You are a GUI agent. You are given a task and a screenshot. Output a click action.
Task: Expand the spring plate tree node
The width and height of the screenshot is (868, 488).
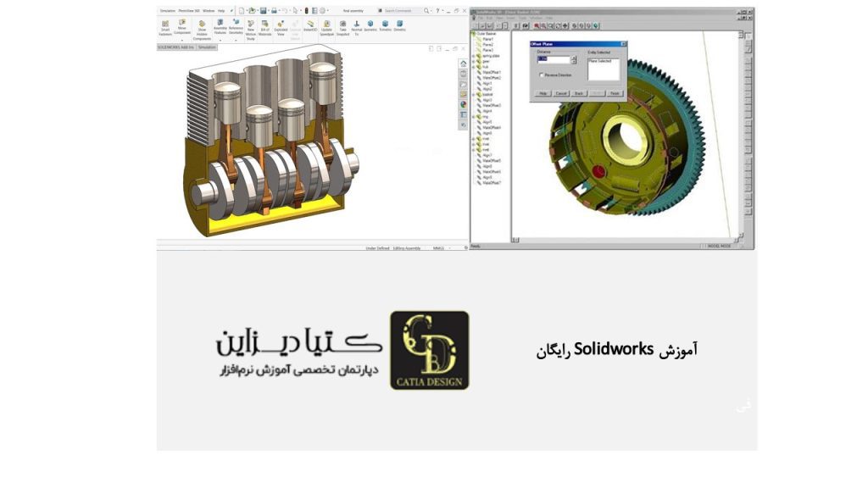tap(473, 56)
